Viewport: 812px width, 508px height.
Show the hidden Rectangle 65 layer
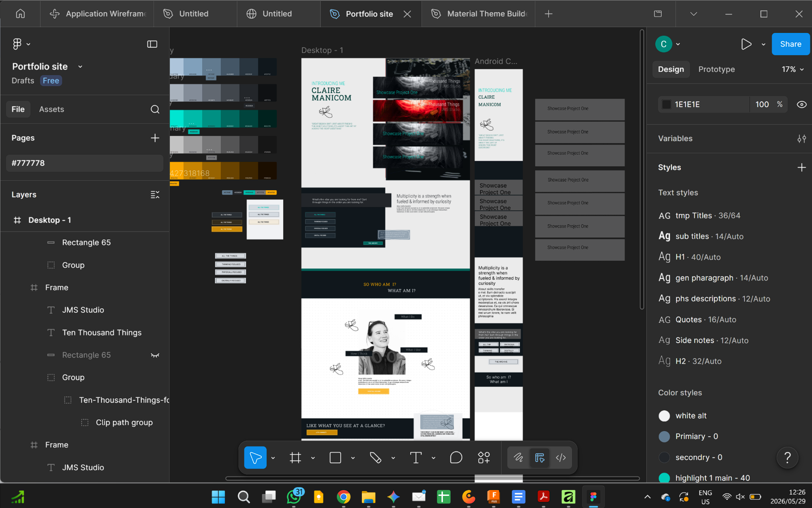pos(155,355)
